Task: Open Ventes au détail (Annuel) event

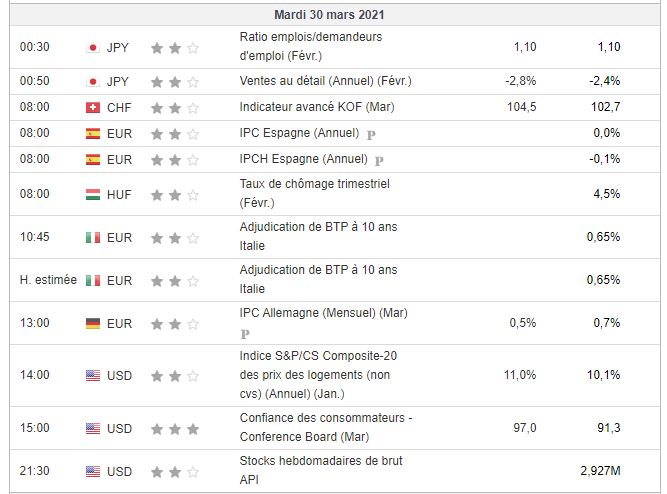Action: (x=325, y=81)
